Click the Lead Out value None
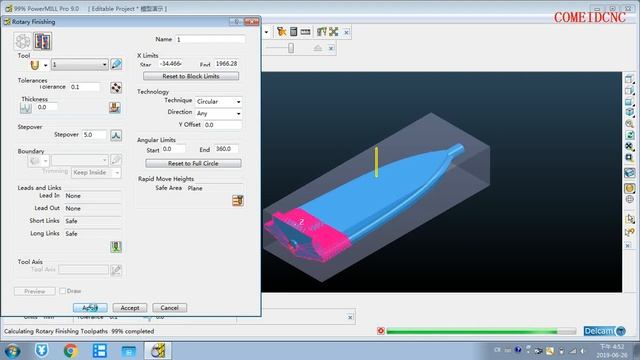This screenshot has width=640, height=360. click(93, 209)
